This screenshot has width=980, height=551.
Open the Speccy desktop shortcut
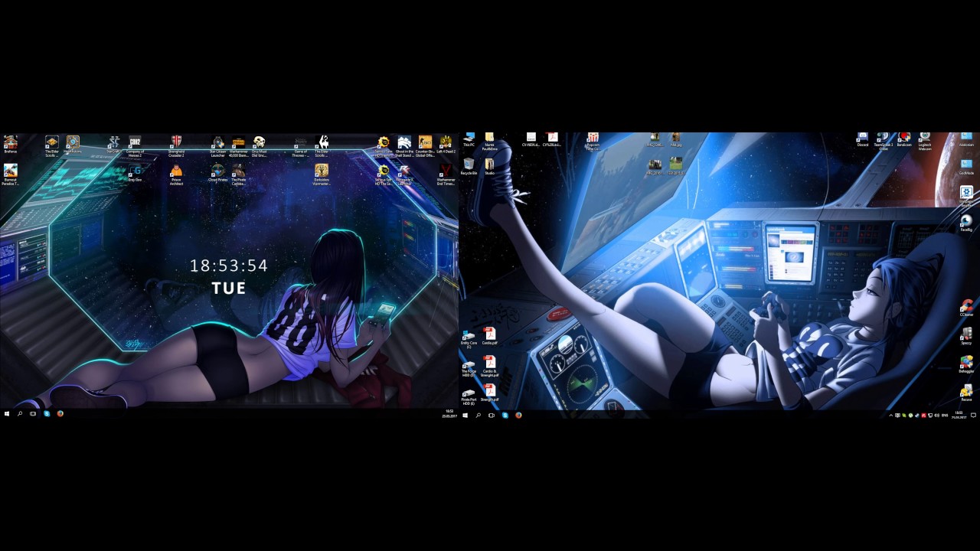[x=966, y=334]
